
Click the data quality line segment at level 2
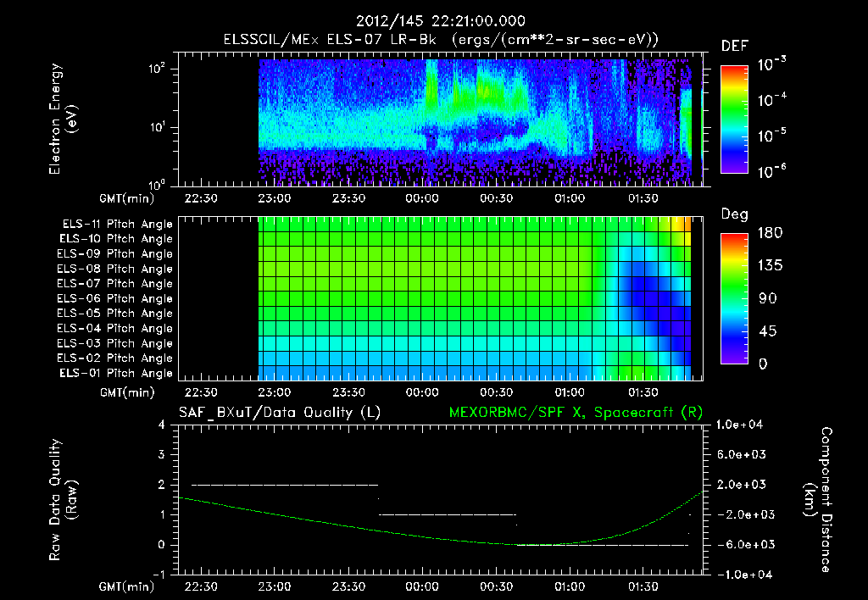pos(285,485)
